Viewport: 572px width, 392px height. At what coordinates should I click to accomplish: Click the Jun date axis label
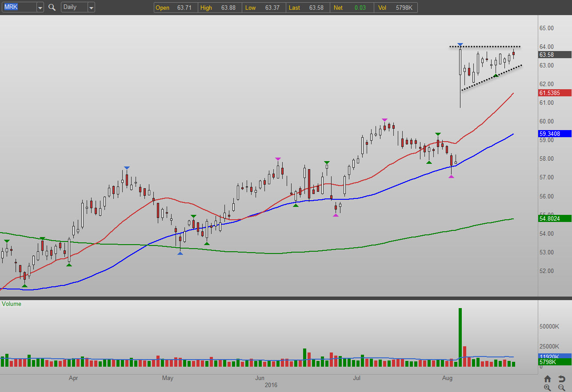click(261, 378)
